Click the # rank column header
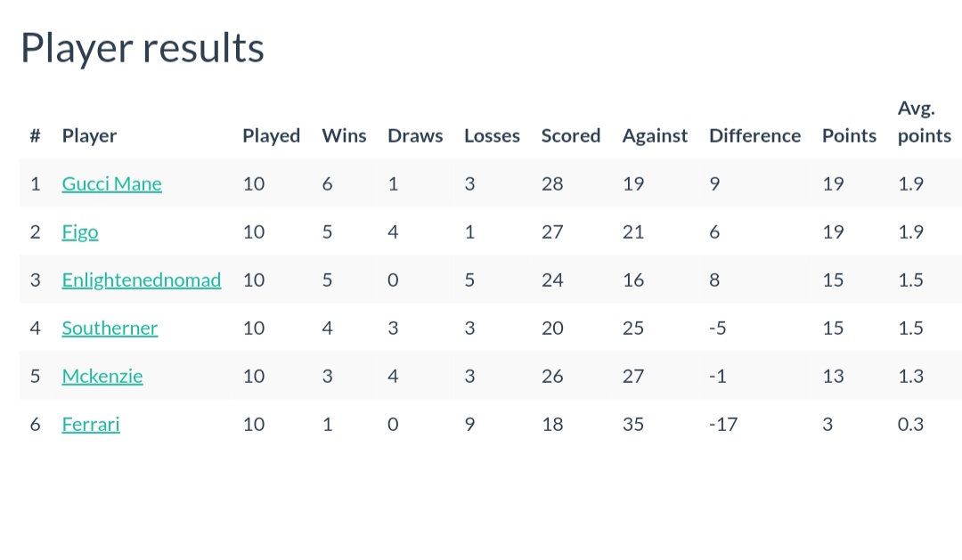 click(x=35, y=135)
